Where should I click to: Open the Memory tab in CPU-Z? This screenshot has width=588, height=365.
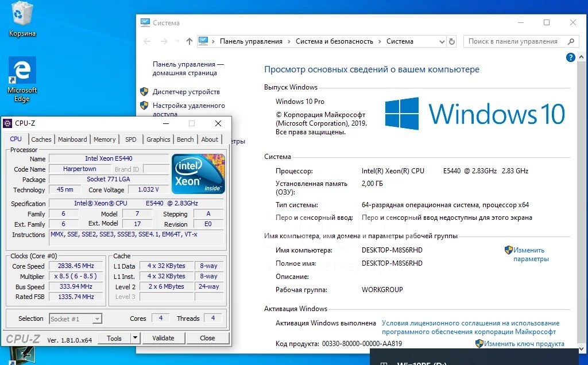pos(105,139)
